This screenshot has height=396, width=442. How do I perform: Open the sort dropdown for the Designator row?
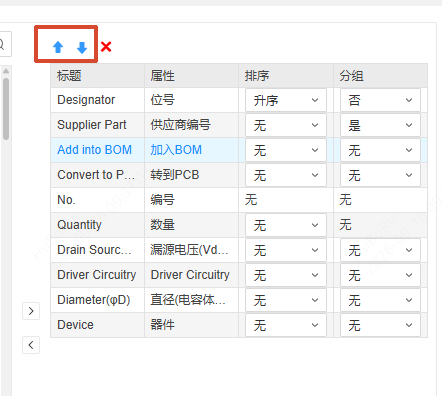(286, 100)
